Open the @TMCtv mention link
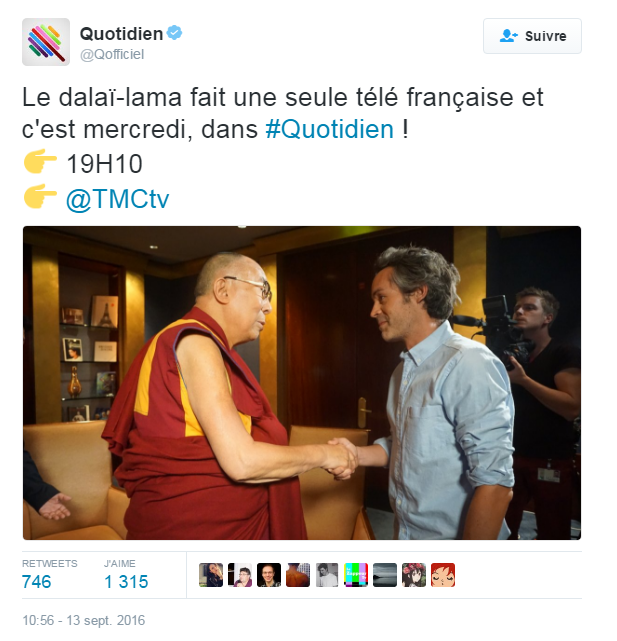 117,199
